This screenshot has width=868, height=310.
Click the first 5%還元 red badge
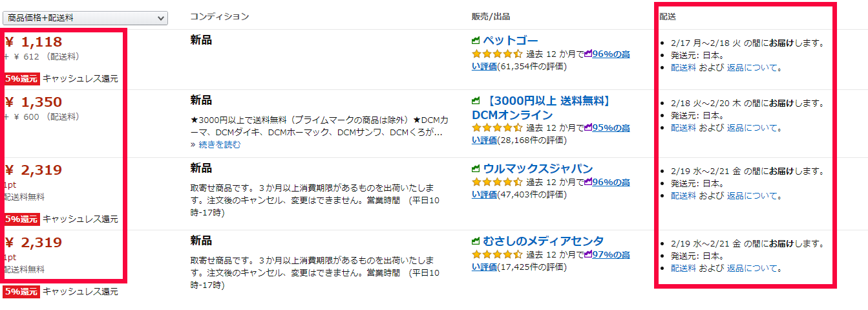[22, 79]
